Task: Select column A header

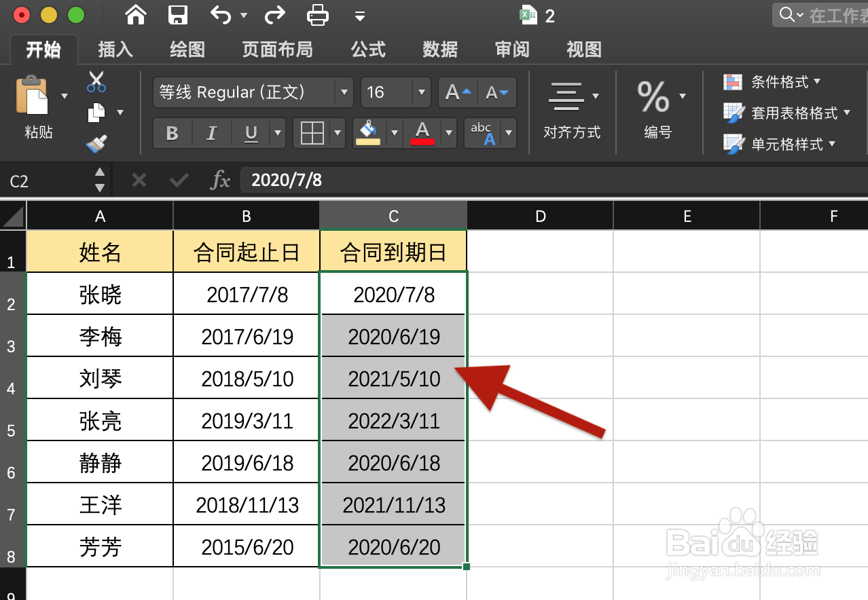Action: click(x=100, y=217)
